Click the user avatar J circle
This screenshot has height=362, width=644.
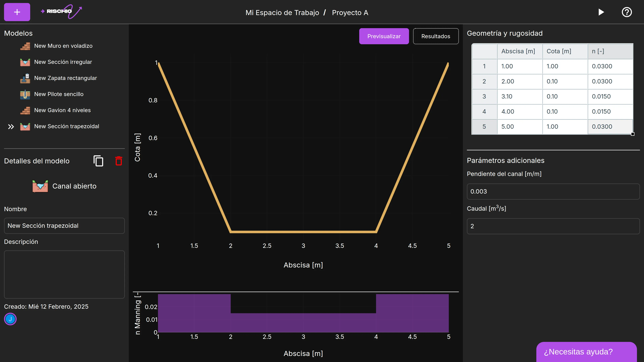tap(10, 319)
